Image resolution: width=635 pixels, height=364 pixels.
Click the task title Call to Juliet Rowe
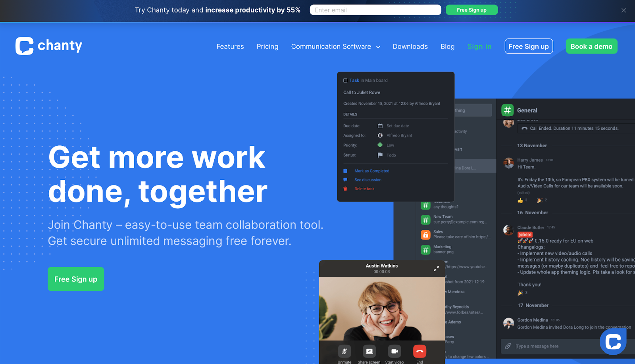[x=362, y=92]
